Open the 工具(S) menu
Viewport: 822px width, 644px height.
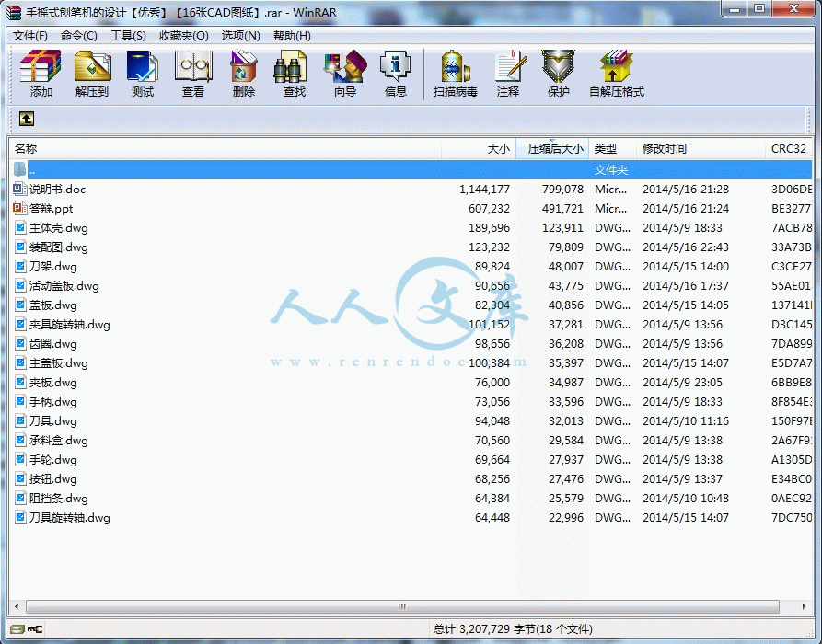click(128, 36)
